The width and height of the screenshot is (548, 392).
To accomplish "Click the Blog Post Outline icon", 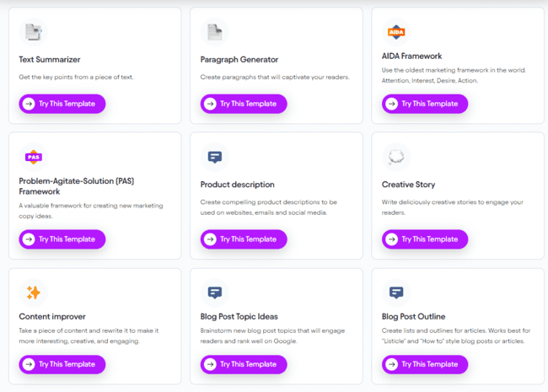I will (396, 293).
